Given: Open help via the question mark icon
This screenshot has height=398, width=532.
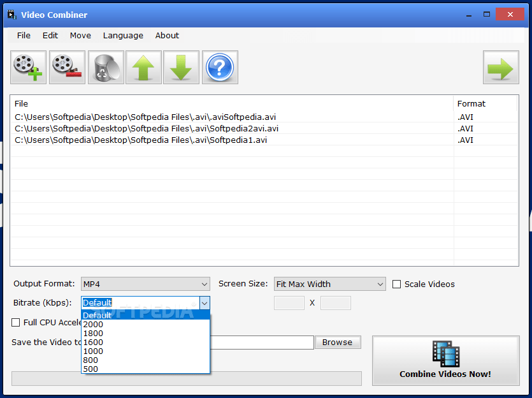Looking at the screenshot, I should click(x=220, y=66).
